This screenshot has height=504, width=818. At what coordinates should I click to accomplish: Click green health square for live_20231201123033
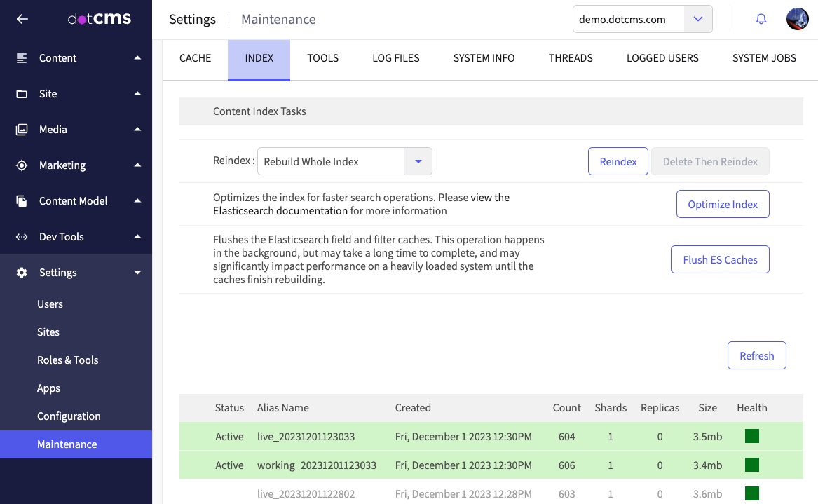[x=751, y=437]
